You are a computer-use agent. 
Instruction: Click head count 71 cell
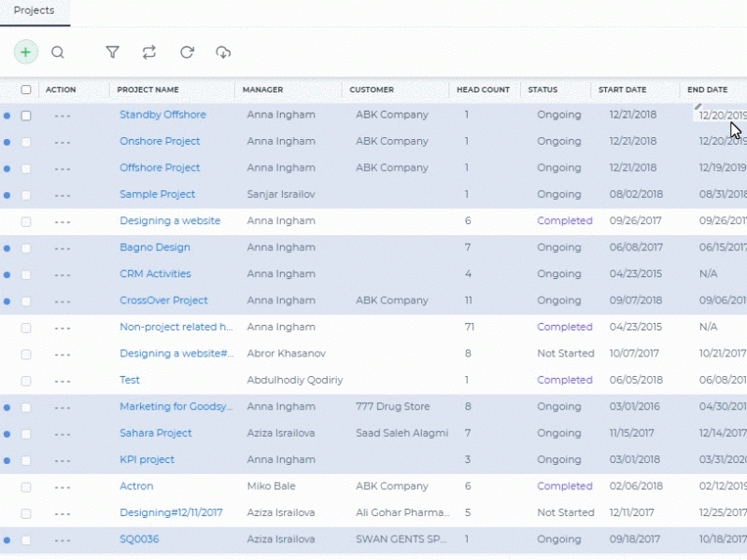click(x=470, y=328)
